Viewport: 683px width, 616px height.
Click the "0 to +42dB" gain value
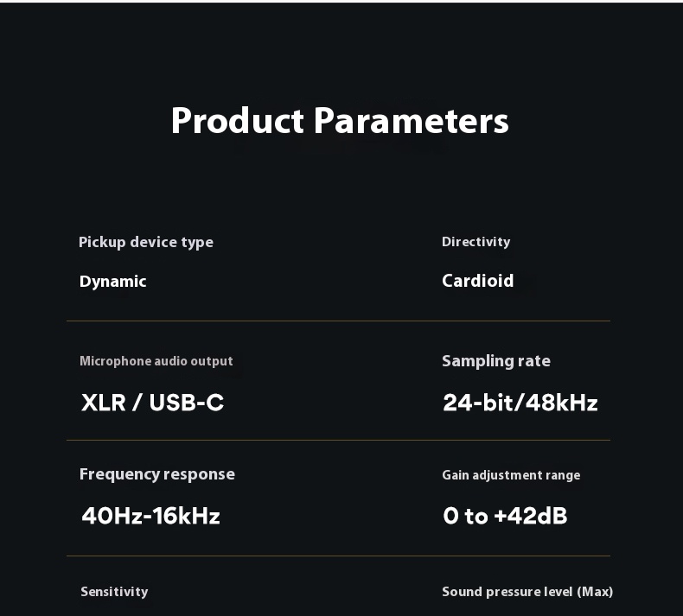point(505,516)
